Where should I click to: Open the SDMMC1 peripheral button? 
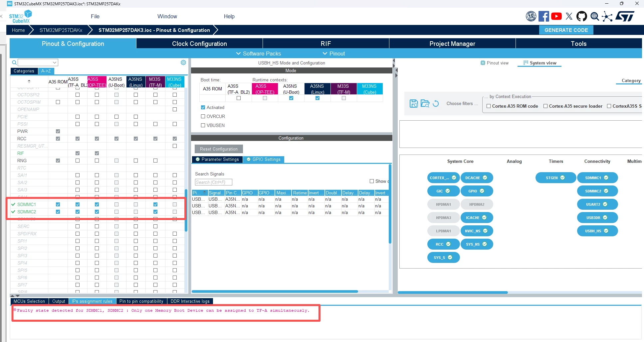[597, 178]
